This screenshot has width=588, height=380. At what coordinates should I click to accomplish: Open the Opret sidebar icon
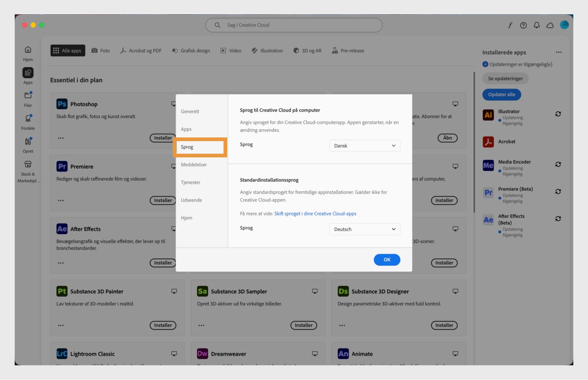coord(28,141)
